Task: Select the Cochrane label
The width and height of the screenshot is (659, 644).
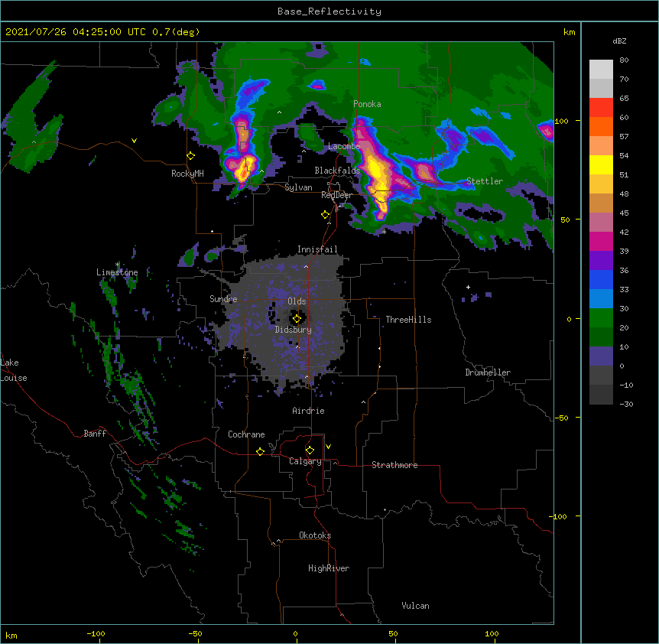Action: [246, 434]
